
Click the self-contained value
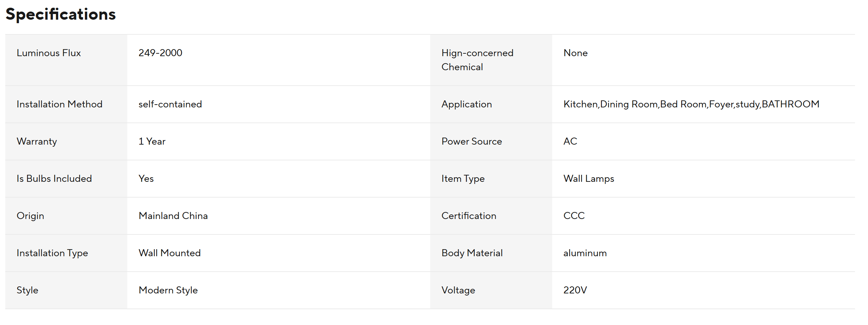click(170, 104)
